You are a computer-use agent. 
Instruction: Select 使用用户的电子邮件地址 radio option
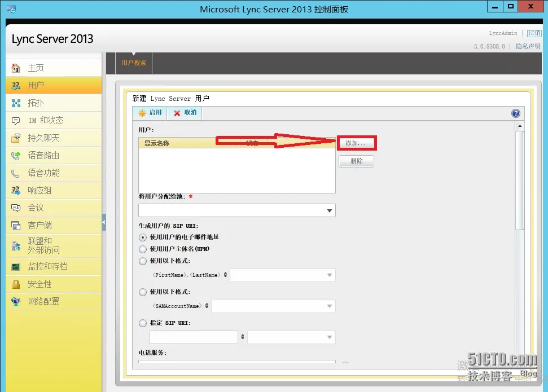pyautogui.click(x=143, y=237)
